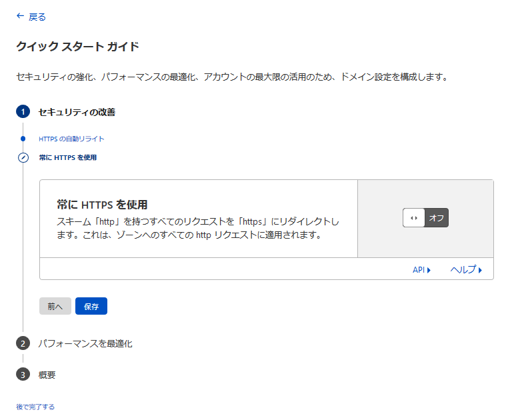
Task: Click the bullet dot beside HTTPS の自動リライト
Action: point(23,139)
